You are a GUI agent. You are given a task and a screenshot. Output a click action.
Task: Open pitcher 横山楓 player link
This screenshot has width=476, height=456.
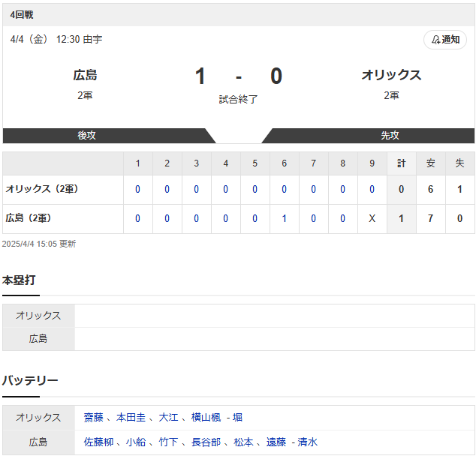206,418
